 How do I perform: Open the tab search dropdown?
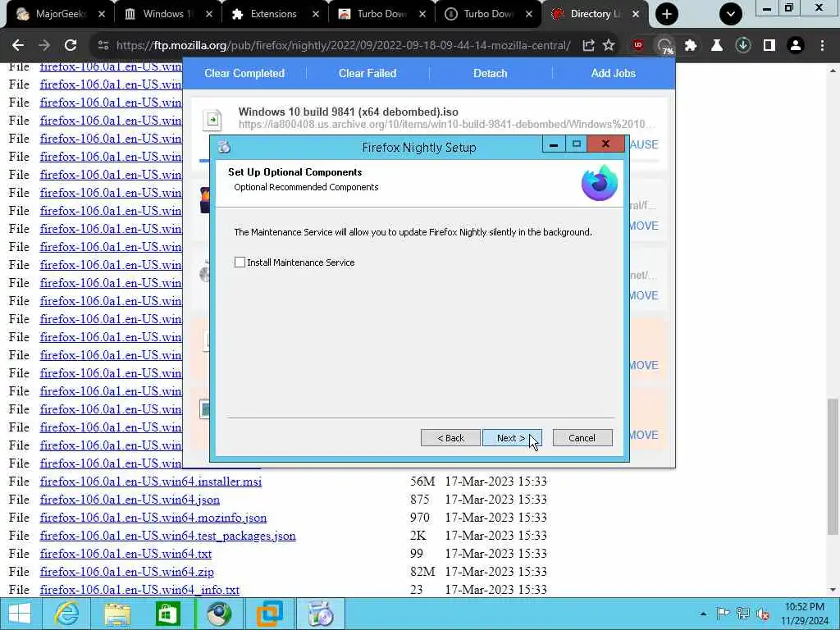click(731, 14)
